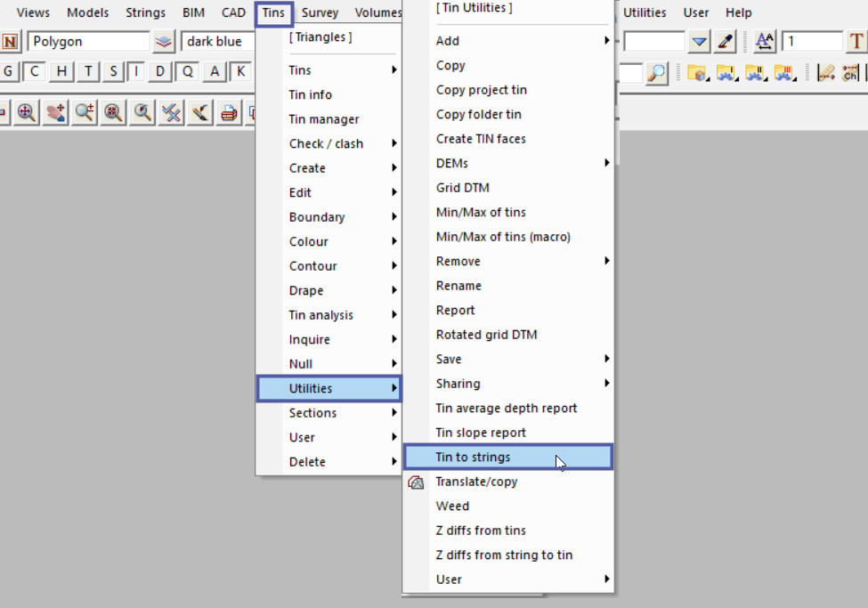Image resolution: width=868 pixels, height=608 pixels.
Task: Choose Tin slope report
Action: tap(481, 433)
